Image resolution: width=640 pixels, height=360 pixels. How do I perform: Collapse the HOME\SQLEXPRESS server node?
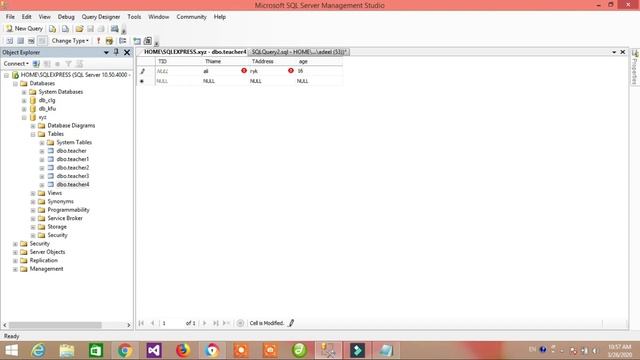[7, 75]
